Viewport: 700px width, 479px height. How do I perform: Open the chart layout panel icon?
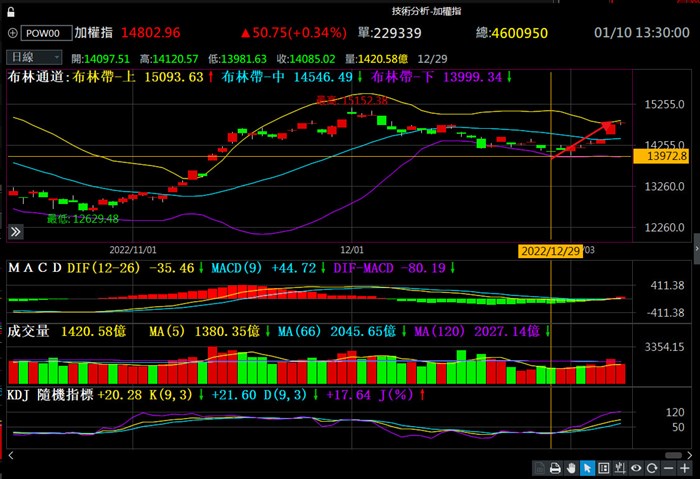point(604,468)
